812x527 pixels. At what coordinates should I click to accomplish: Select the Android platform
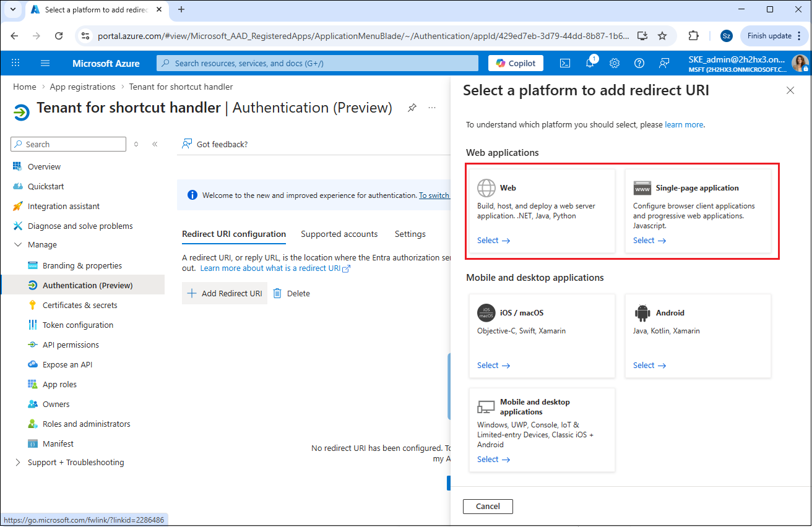[649, 366]
